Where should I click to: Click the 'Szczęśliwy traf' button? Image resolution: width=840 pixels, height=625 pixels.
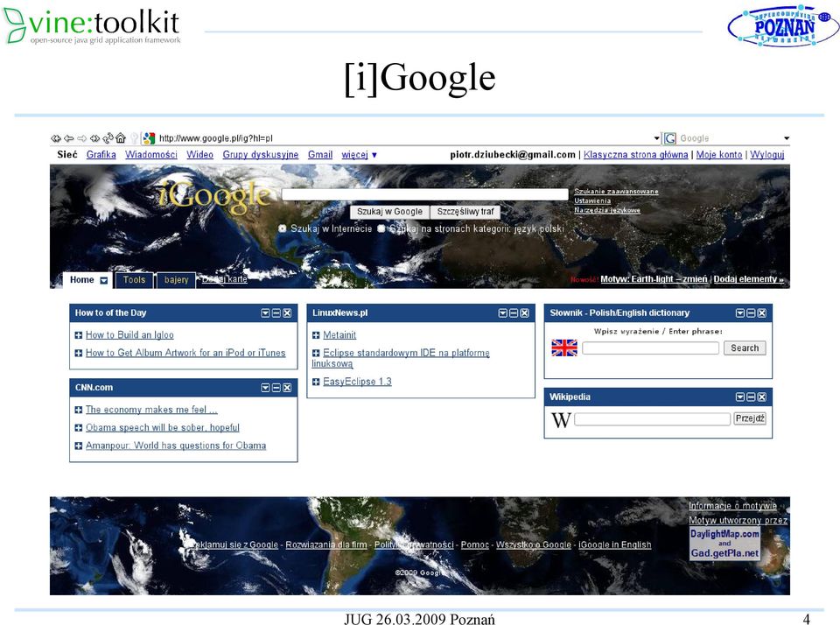[465, 212]
